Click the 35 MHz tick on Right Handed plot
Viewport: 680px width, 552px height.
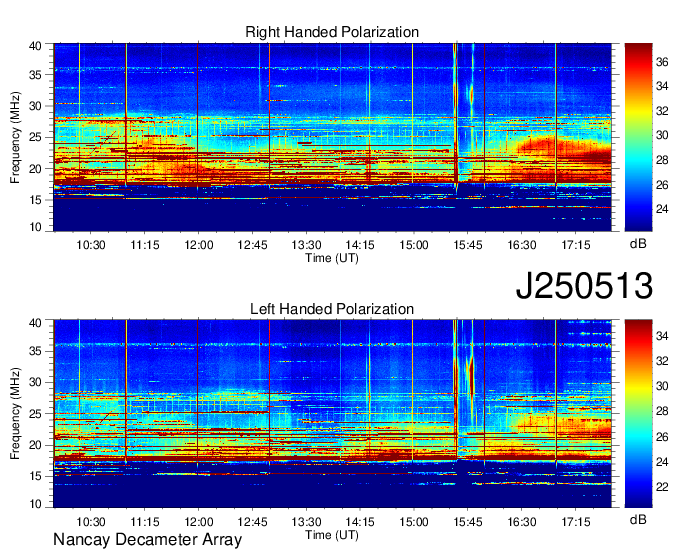35,75
